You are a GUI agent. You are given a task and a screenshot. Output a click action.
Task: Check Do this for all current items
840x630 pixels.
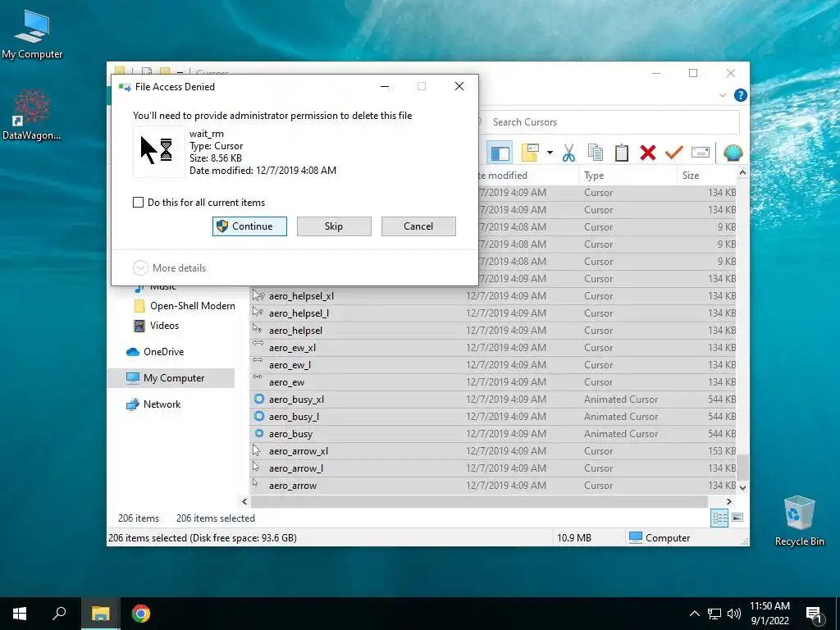click(x=138, y=203)
